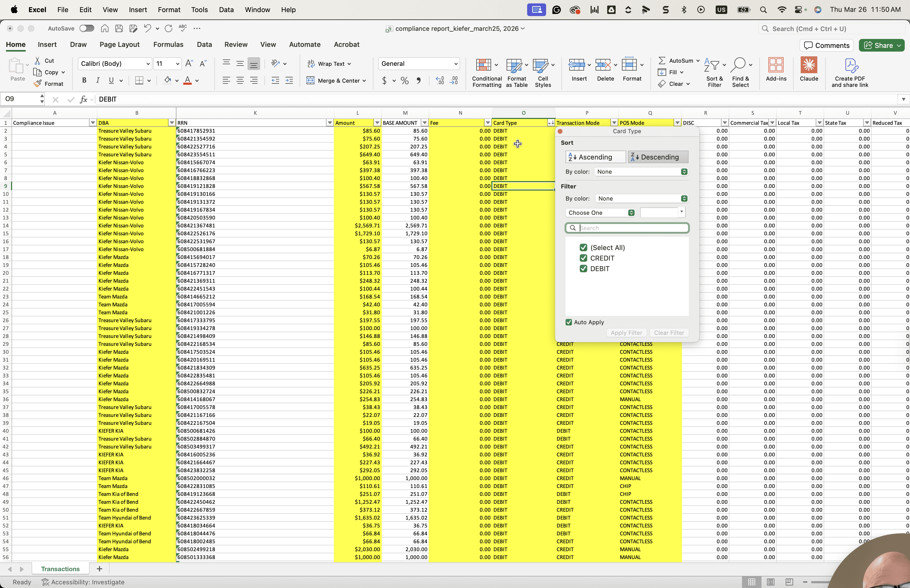
Task: Toggle the AutoSave switch
Action: [x=87, y=28]
